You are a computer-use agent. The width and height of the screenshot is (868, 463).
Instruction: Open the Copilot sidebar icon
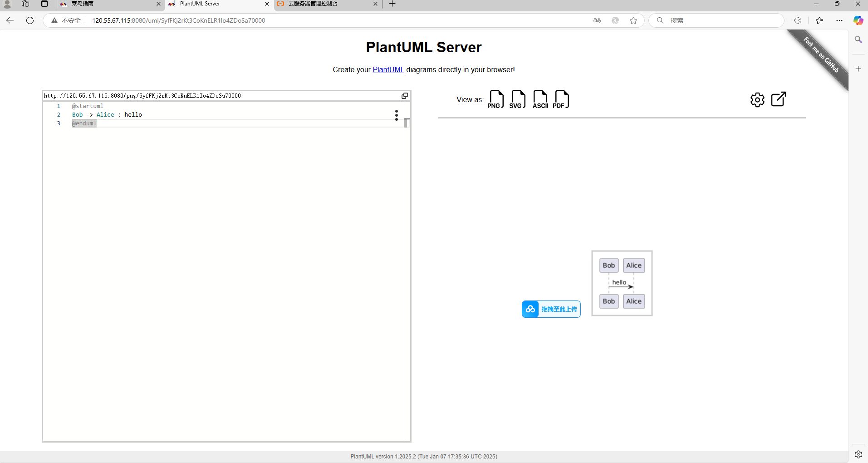pyautogui.click(x=858, y=20)
